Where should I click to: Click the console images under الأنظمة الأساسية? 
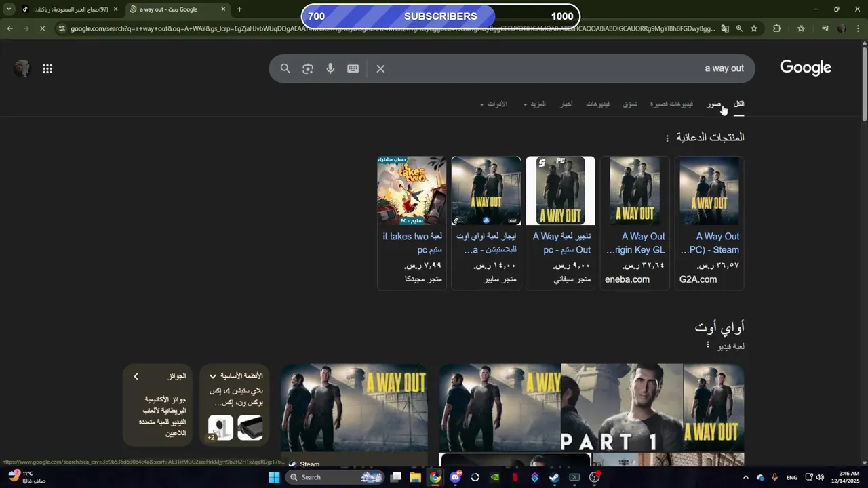pos(235,428)
